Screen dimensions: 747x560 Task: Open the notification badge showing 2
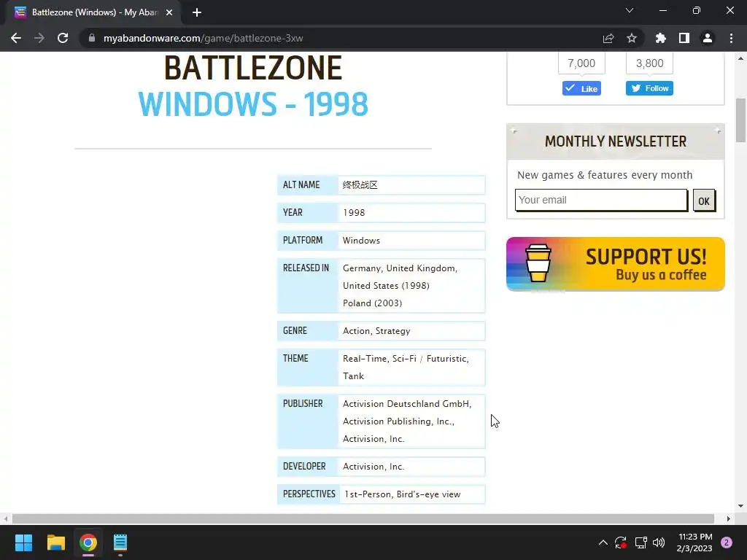coord(727,542)
